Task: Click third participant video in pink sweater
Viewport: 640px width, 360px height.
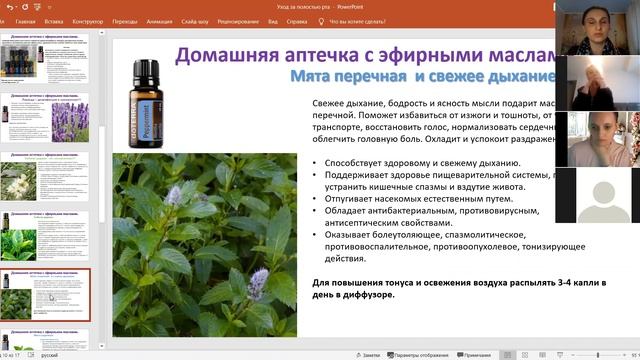Action: [598, 139]
